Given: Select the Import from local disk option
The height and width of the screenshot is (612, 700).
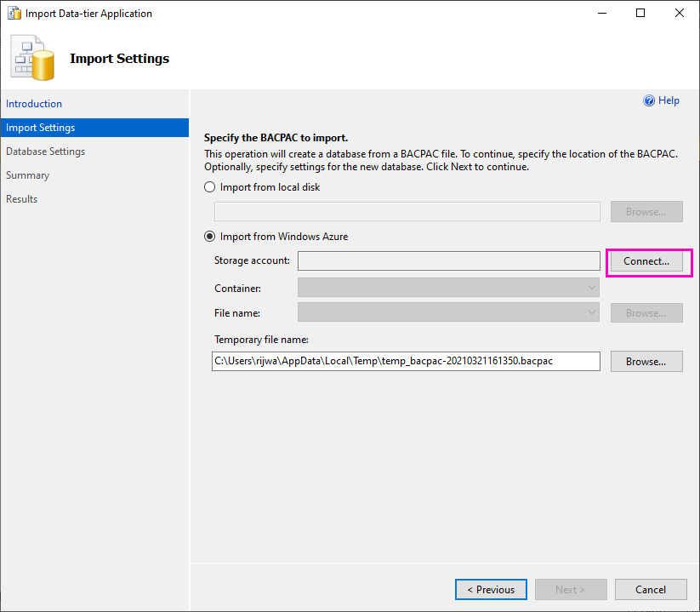Looking at the screenshot, I should (x=209, y=186).
